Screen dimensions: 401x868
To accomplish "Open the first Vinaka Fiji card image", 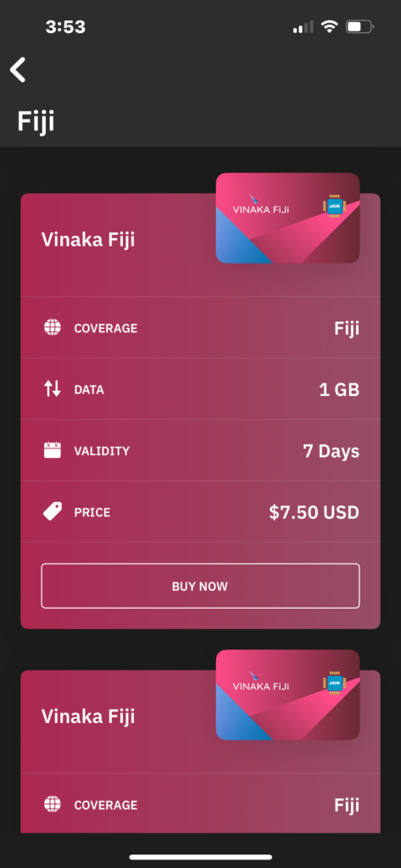I will click(x=287, y=218).
